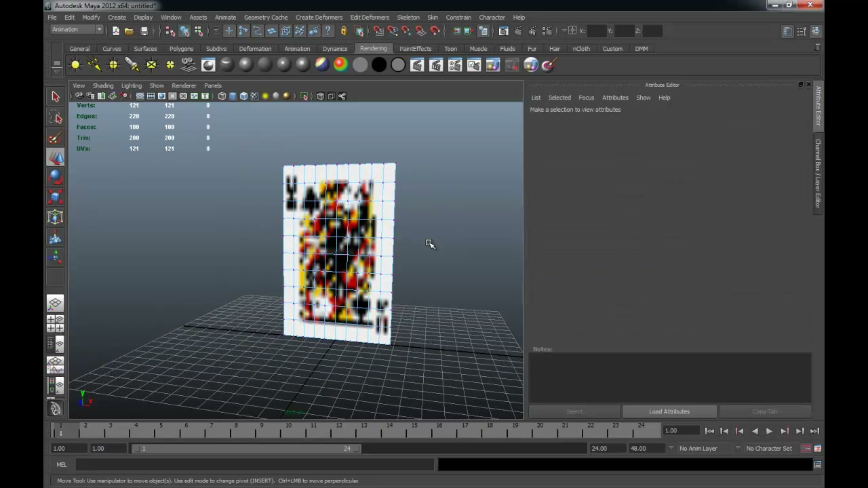Open the Animation menu set dropdown

[77, 30]
